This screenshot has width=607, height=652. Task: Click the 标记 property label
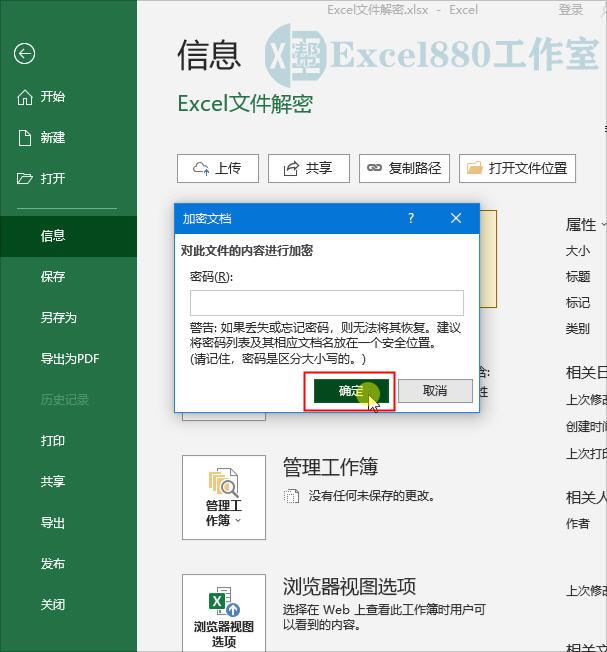(x=578, y=303)
